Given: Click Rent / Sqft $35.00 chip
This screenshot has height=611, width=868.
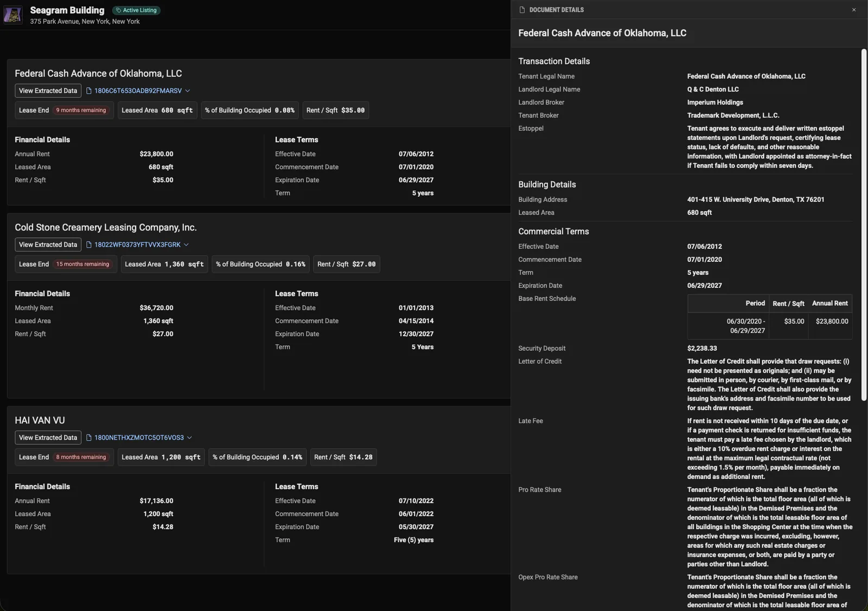Looking at the screenshot, I should [335, 110].
